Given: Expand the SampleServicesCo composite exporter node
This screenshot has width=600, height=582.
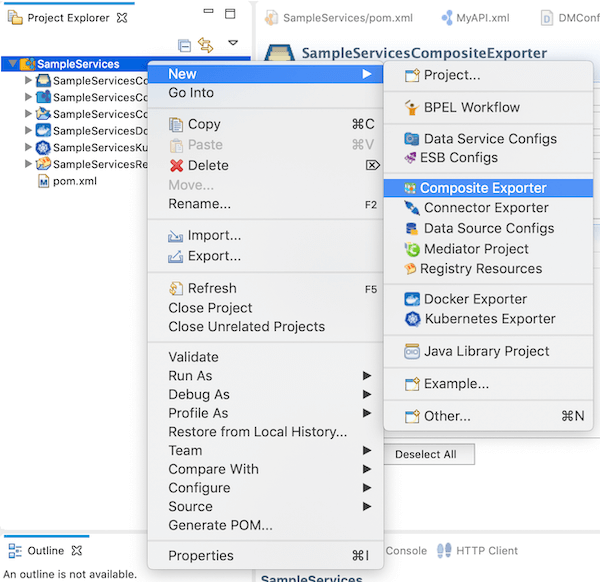Looking at the screenshot, I should (28, 80).
